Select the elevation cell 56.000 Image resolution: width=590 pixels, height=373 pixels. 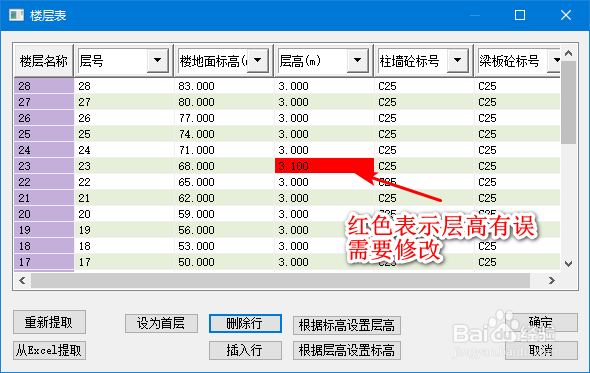pyautogui.click(x=224, y=230)
